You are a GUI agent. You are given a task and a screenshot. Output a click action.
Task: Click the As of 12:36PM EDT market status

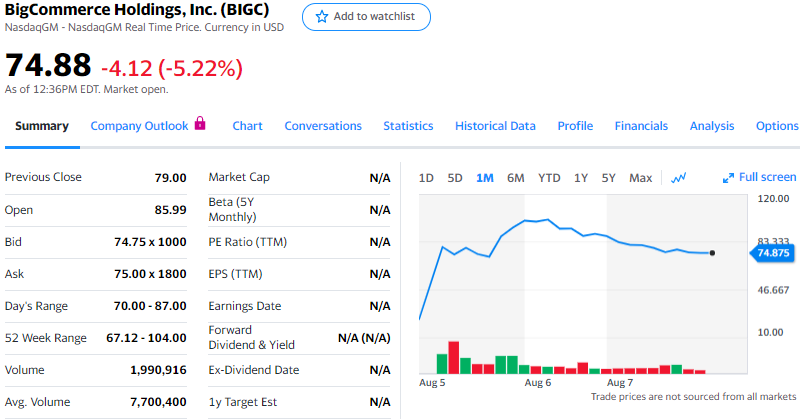click(x=86, y=89)
